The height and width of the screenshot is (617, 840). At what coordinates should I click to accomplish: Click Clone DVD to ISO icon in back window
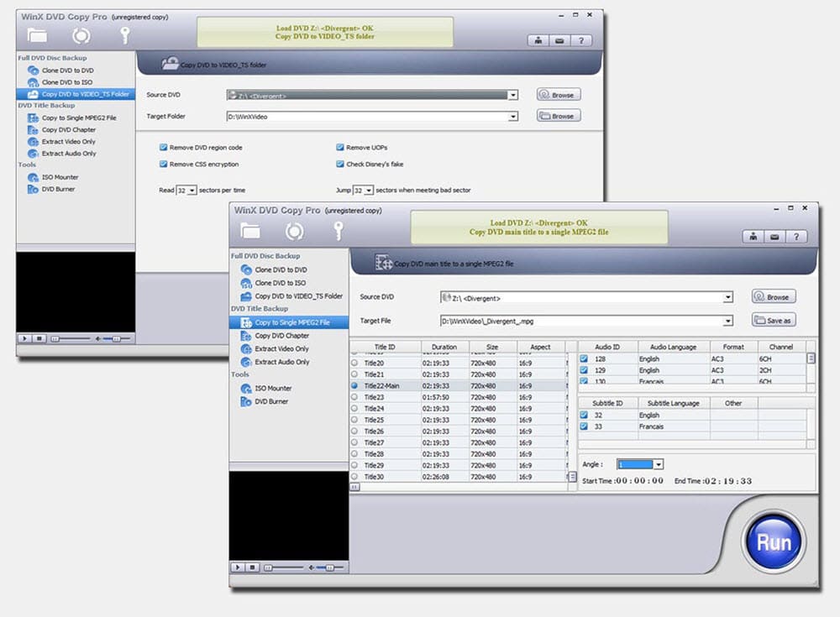click(x=33, y=82)
